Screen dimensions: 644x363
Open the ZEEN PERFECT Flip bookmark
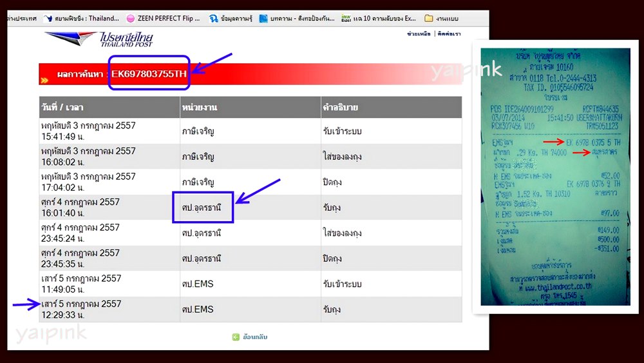pos(168,19)
